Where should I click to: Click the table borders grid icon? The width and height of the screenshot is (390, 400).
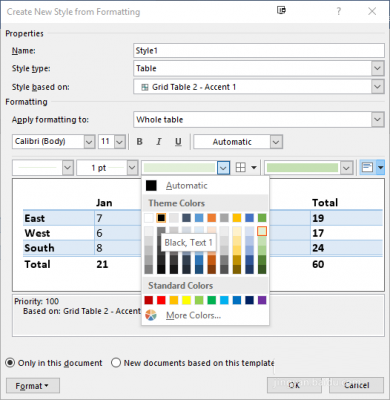tap(241, 167)
